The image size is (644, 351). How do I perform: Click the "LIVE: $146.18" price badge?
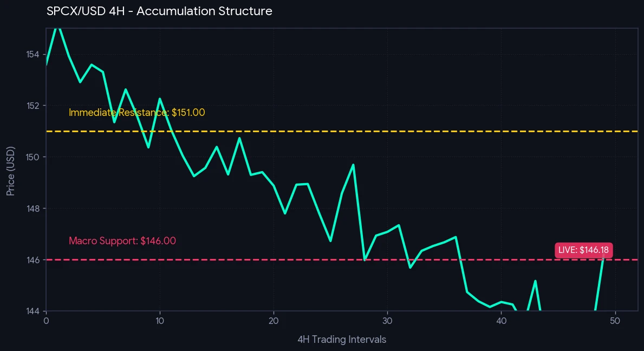coord(584,250)
